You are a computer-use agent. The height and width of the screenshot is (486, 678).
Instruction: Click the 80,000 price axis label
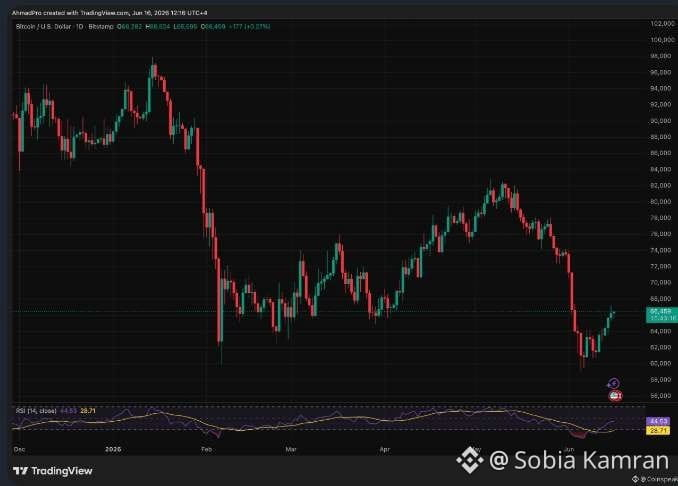[x=659, y=201]
